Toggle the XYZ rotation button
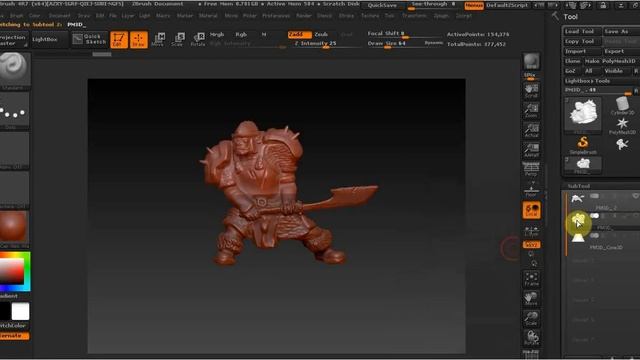 point(531,244)
